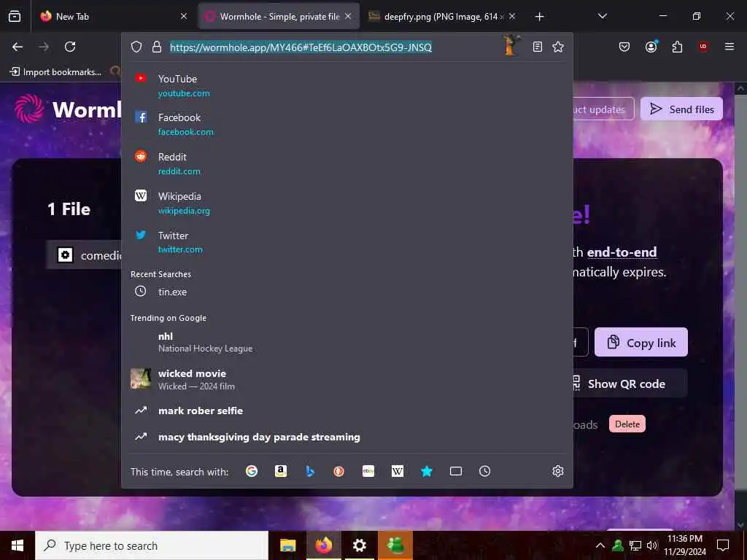Click the pink Delete button

click(627, 424)
